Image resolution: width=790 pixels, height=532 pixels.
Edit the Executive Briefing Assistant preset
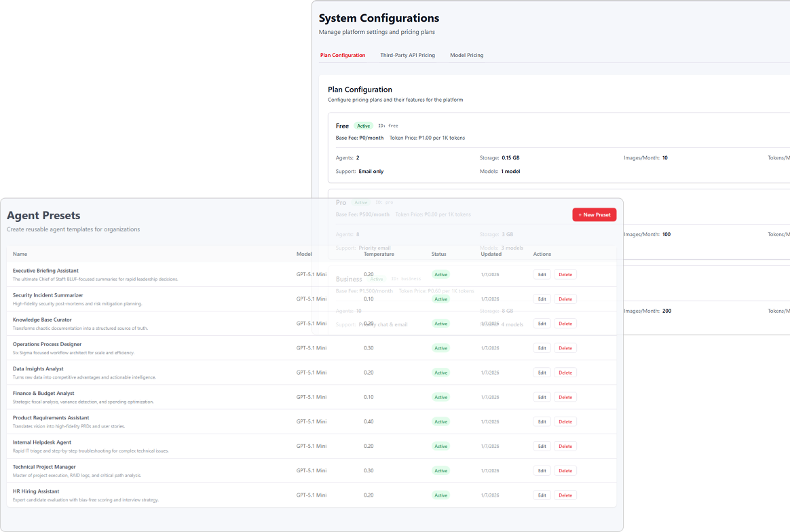[542, 275]
